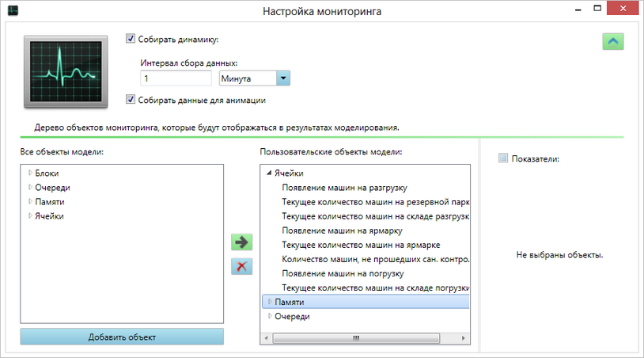Select Текущее количество машин на резервной парк

tap(375, 202)
